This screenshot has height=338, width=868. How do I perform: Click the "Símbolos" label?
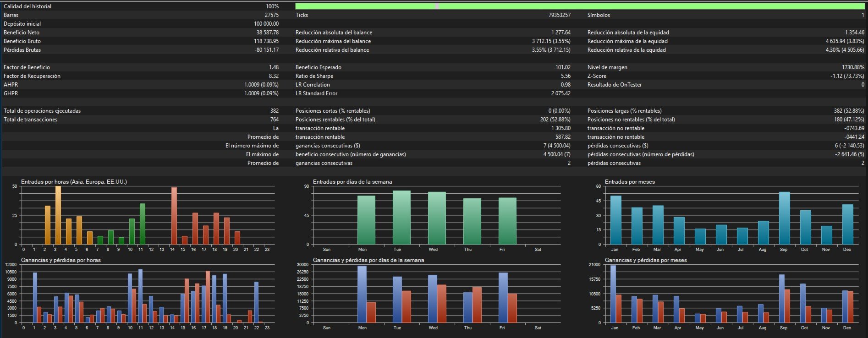[599, 15]
